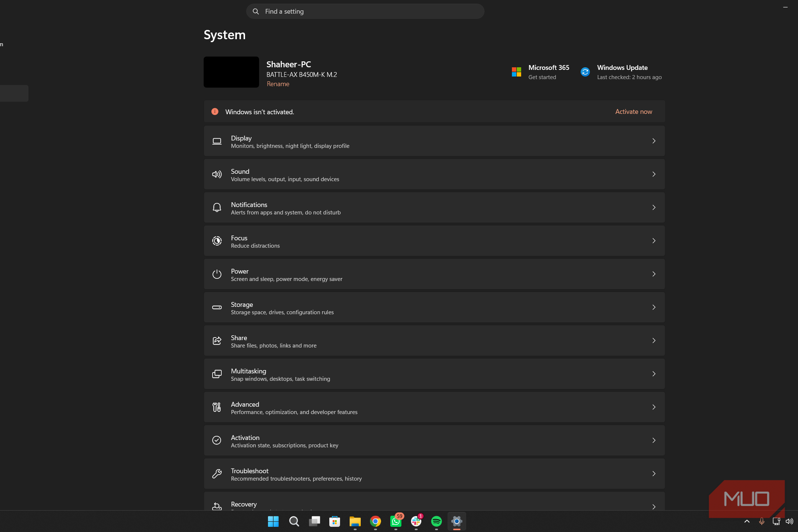Click the Sound speaker icon

tap(217, 174)
